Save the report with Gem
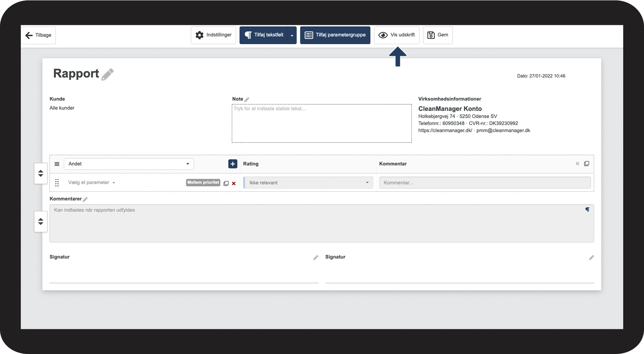 point(438,35)
